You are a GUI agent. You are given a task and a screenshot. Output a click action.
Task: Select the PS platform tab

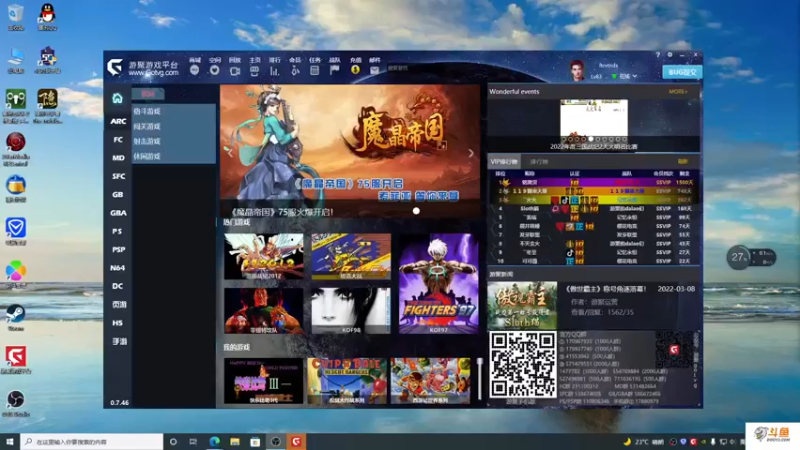pyautogui.click(x=117, y=232)
